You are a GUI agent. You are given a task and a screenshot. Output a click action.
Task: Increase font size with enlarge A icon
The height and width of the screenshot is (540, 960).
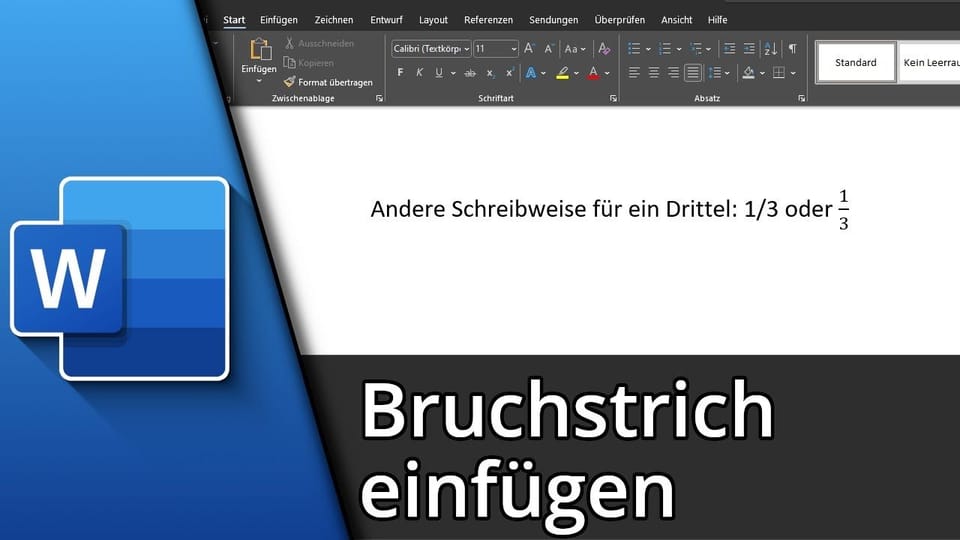(x=530, y=48)
